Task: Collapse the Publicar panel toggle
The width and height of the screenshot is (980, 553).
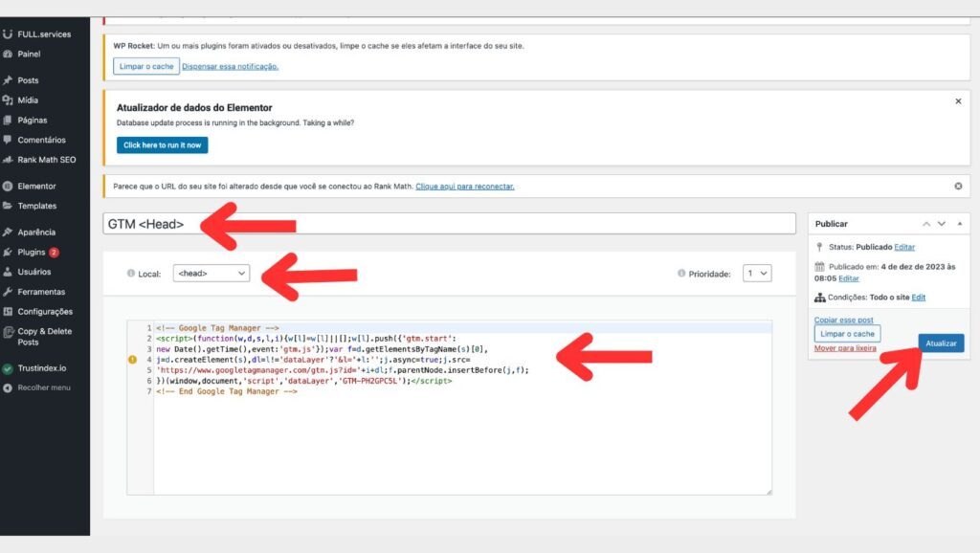Action: pos(959,224)
